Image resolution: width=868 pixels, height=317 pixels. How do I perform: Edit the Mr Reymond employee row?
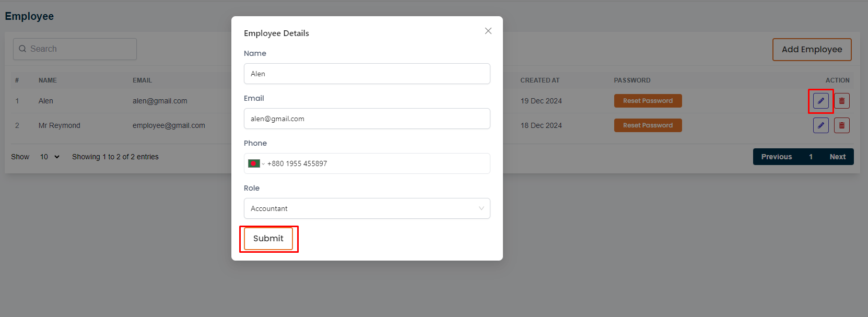(x=820, y=125)
